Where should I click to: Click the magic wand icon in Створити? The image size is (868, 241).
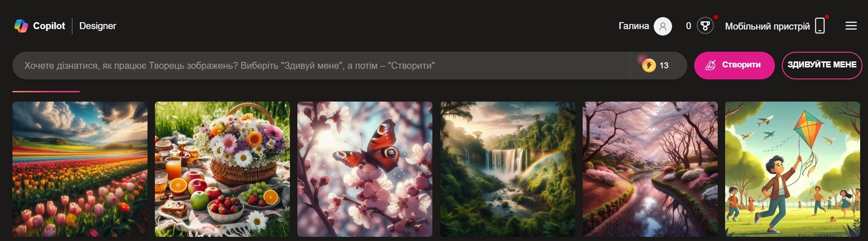pyautogui.click(x=710, y=65)
